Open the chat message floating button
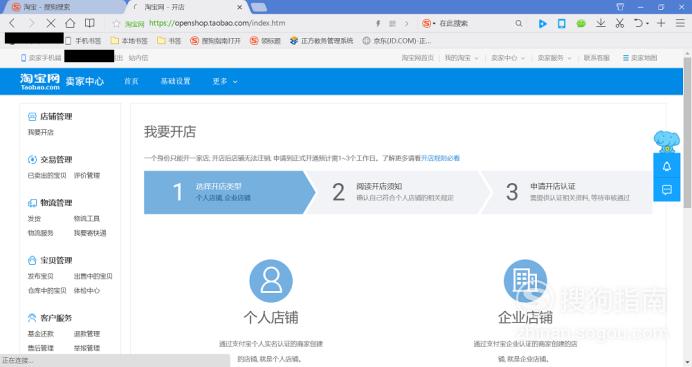 666,190
